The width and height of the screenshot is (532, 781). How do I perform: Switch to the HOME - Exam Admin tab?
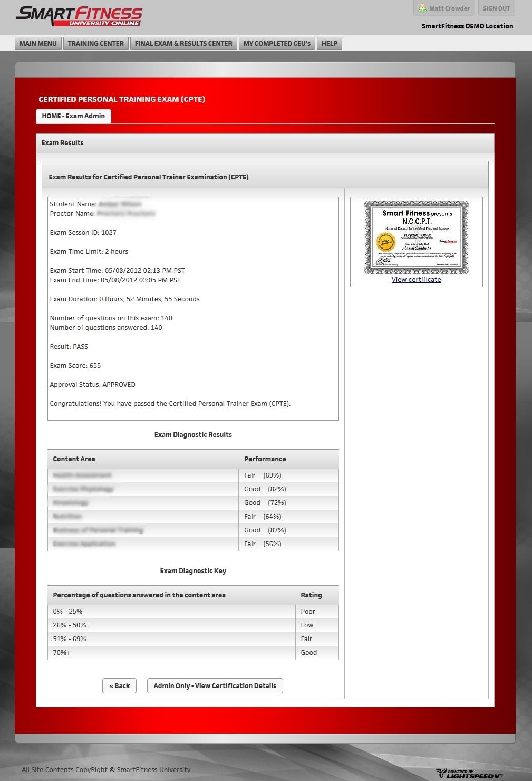tap(73, 116)
